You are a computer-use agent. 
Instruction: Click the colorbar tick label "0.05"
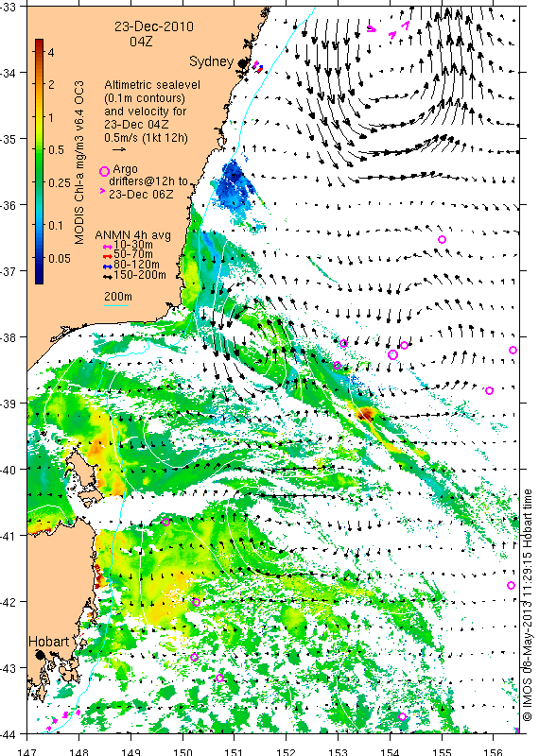pos(59,258)
